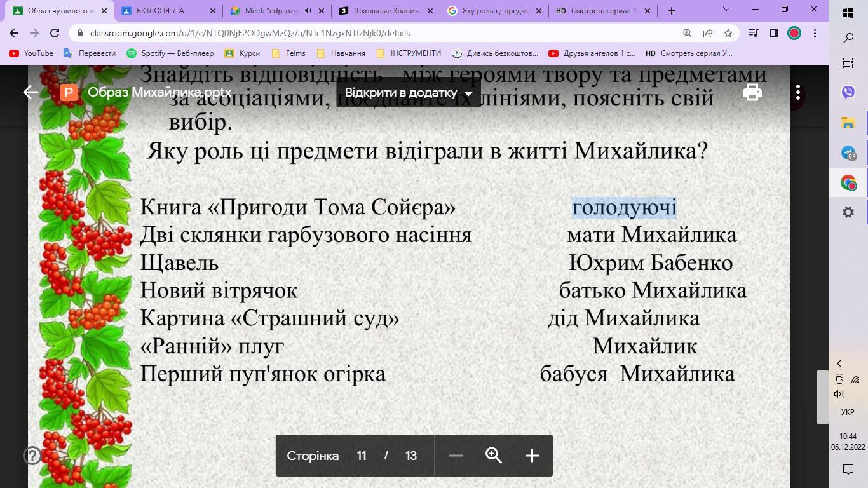Open Telegram from taskbar
Viewport: 868px width, 488px height.
click(848, 153)
